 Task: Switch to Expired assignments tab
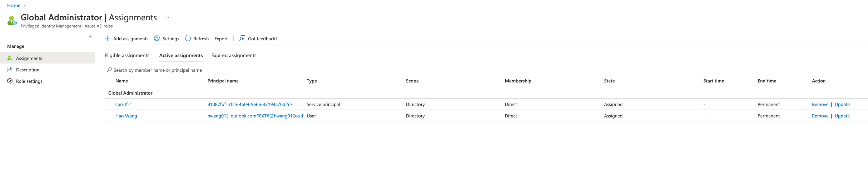[234, 55]
